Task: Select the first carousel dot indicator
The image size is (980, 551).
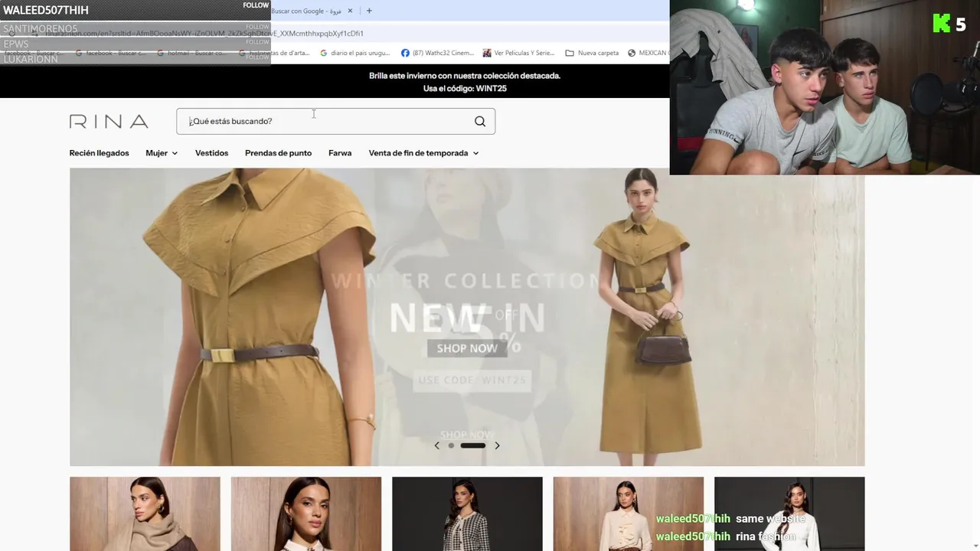Action: (451, 445)
